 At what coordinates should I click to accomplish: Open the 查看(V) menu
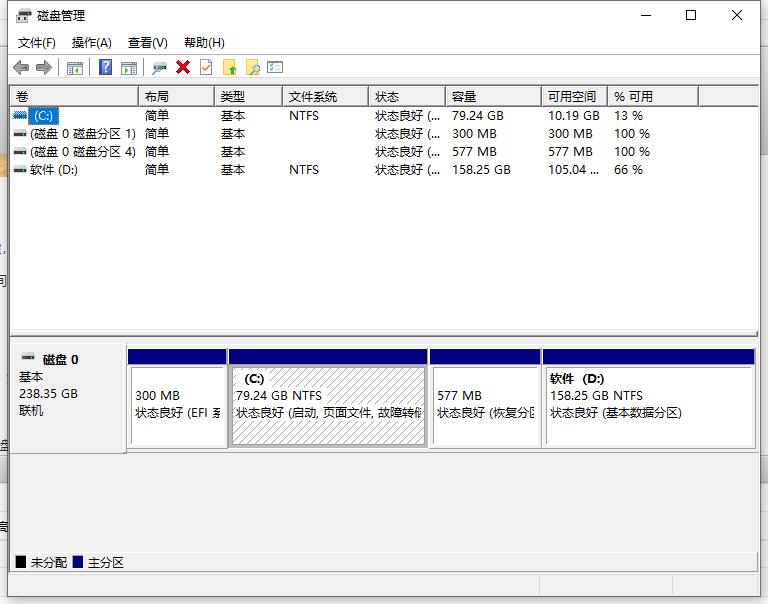click(x=147, y=43)
